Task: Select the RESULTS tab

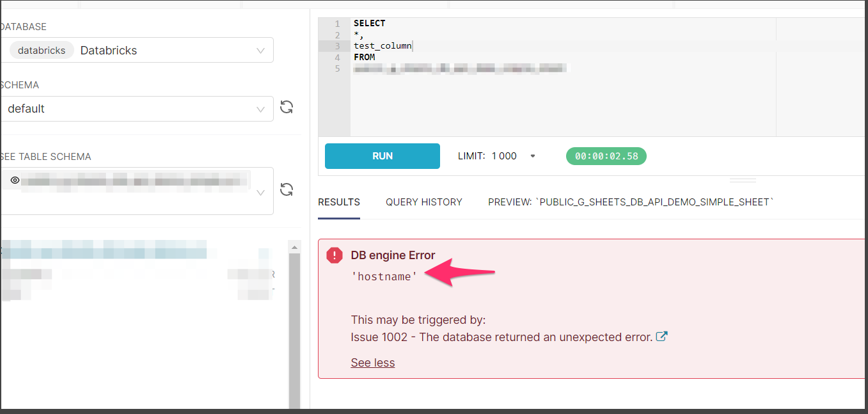Action: (x=338, y=202)
